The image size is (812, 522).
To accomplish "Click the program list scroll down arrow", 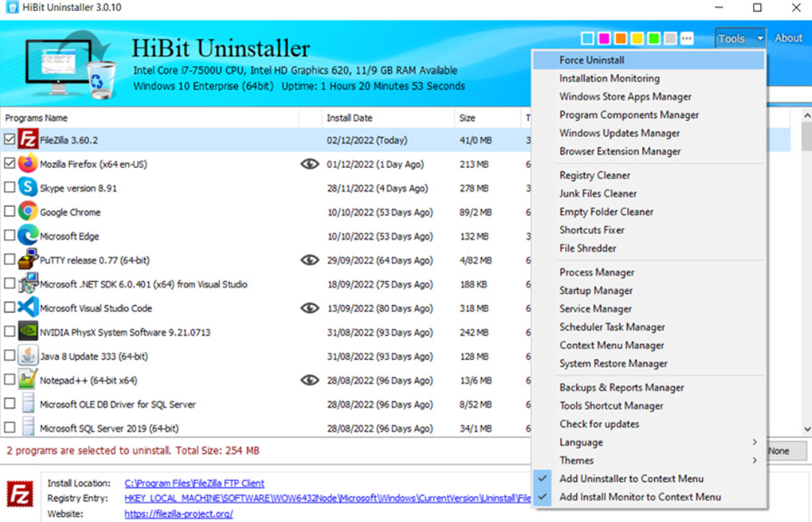I will [807, 429].
